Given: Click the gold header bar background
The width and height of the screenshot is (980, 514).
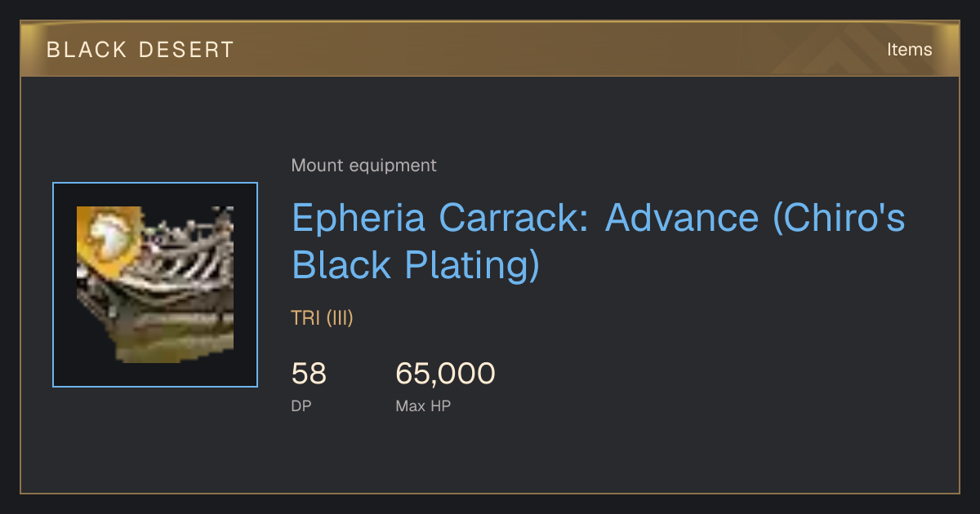Looking at the screenshot, I should point(490,49).
